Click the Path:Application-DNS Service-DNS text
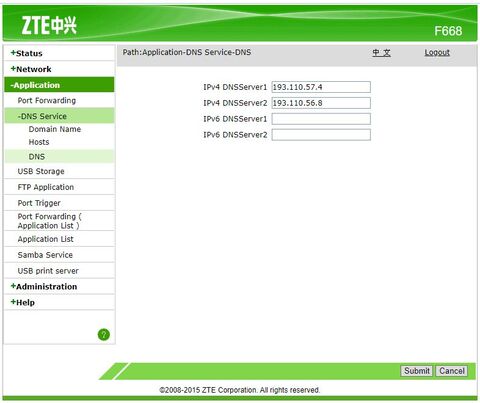The image size is (480, 403). tap(187, 52)
